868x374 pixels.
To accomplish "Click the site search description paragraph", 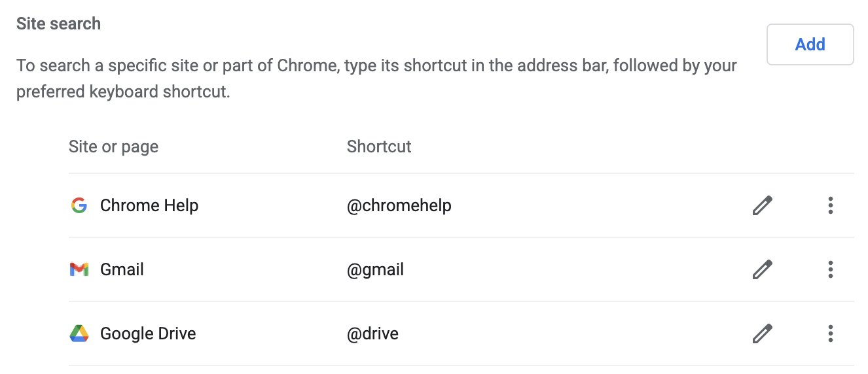I will [x=376, y=78].
